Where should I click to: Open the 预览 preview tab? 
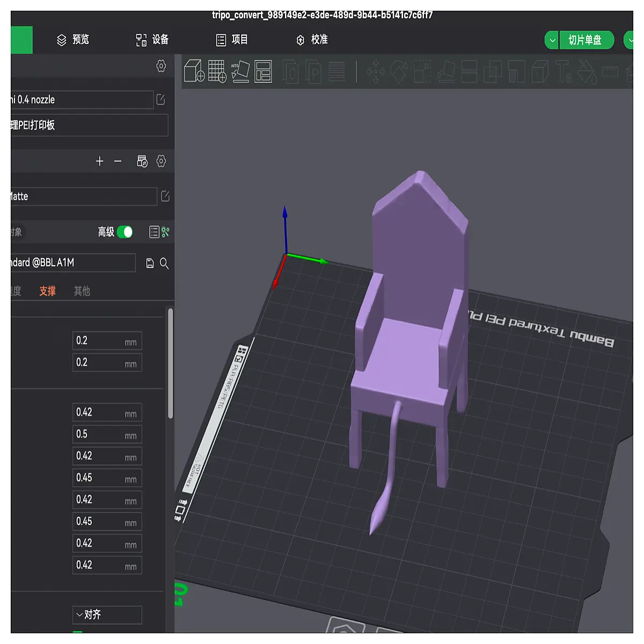coord(73,40)
